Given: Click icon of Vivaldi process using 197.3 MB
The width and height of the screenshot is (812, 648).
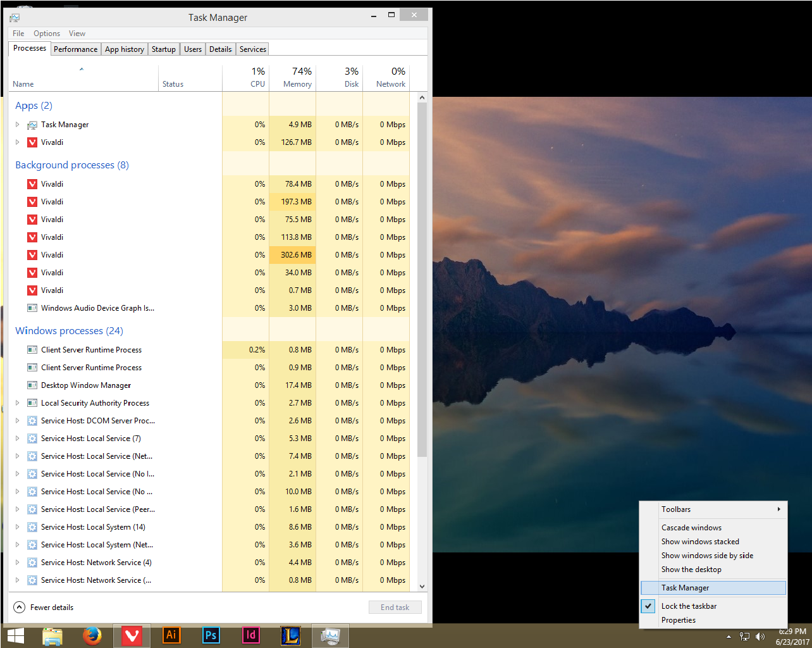Looking at the screenshot, I should coord(32,202).
